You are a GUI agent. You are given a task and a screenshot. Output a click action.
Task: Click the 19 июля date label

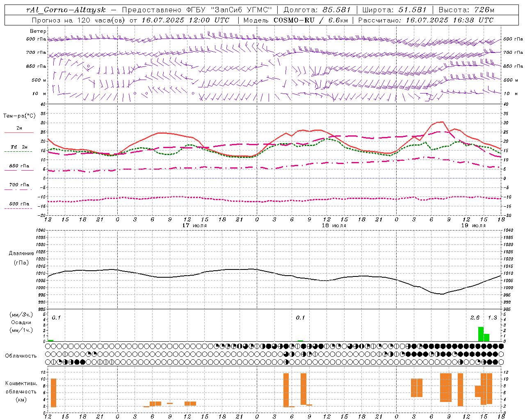(473, 226)
